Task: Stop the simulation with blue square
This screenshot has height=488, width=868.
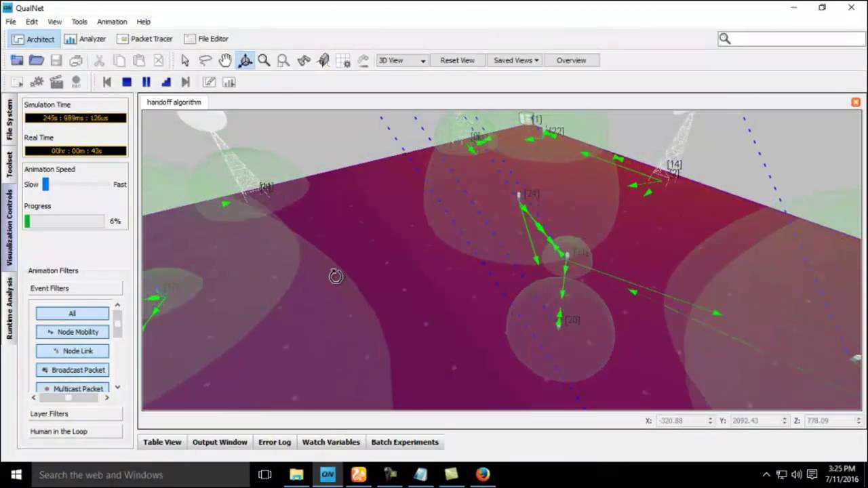Action: (127, 82)
